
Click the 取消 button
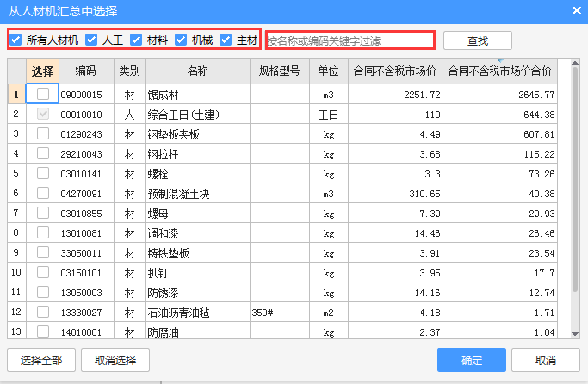[545, 360]
